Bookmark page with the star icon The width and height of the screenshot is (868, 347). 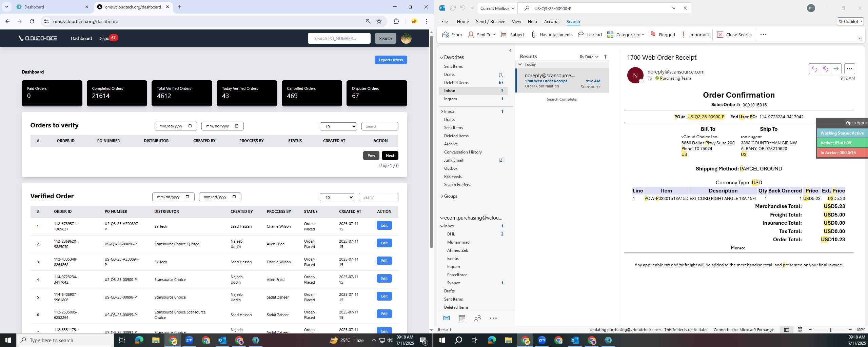coord(379,21)
